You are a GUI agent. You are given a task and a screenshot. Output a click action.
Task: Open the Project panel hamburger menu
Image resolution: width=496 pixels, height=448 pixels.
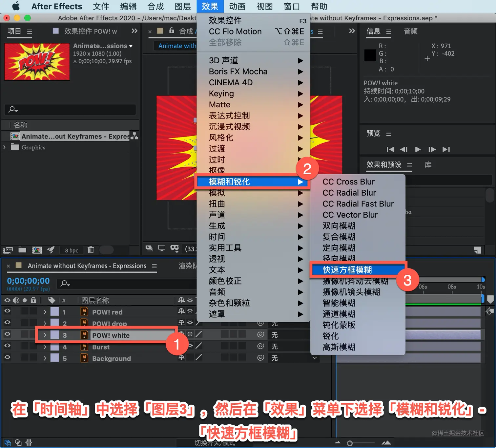(x=30, y=32)
